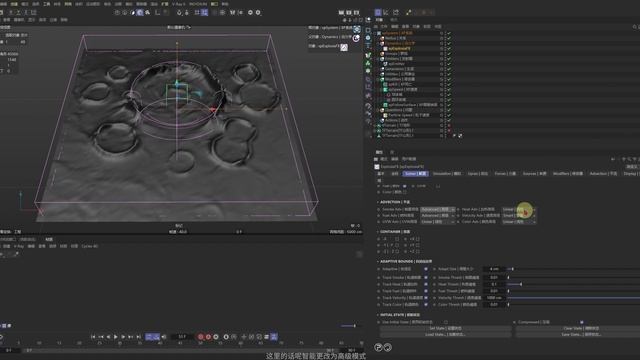
Task: Toggle the Compressed checkbox
Action: pyautogui.click(x=582, y=322)
